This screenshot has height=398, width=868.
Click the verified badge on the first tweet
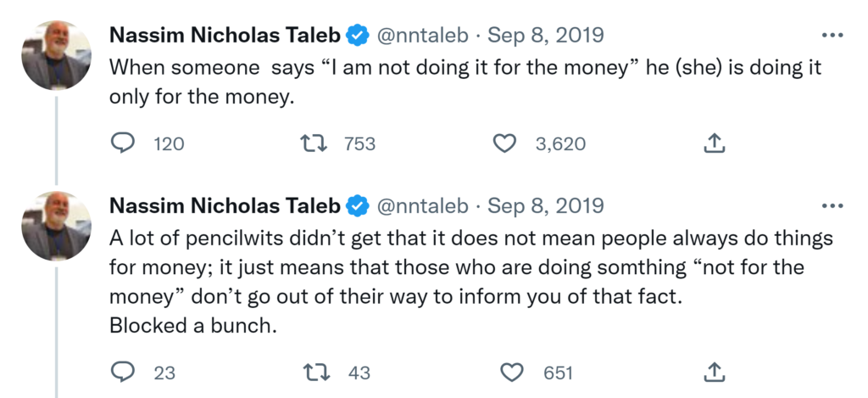358,36
